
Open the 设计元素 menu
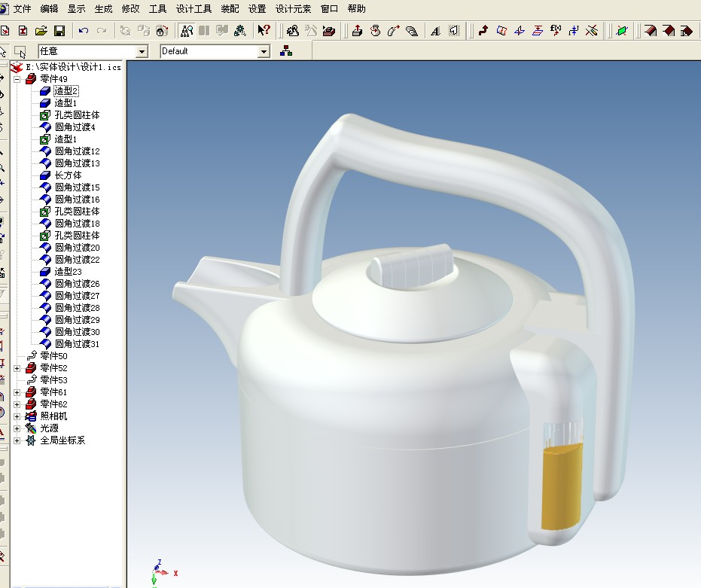tap(294, 9)
